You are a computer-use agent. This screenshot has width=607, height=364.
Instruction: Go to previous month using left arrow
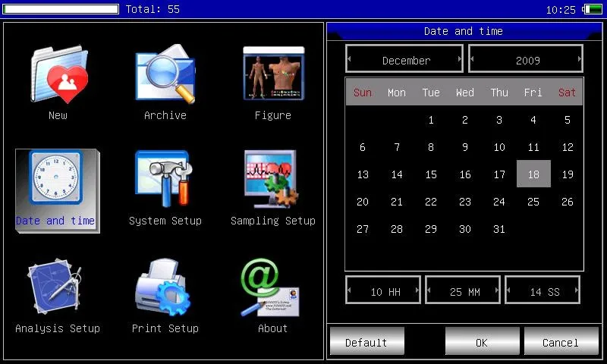[350, 59]
